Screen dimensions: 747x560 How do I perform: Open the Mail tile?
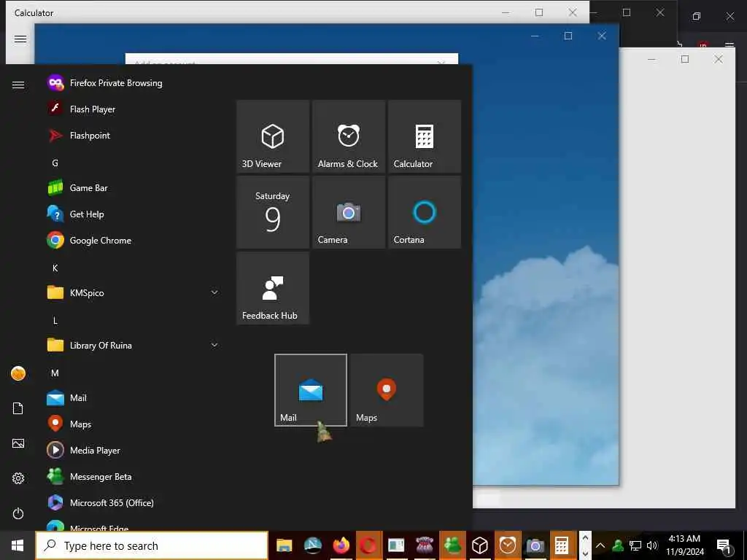(x=311, y=390)
